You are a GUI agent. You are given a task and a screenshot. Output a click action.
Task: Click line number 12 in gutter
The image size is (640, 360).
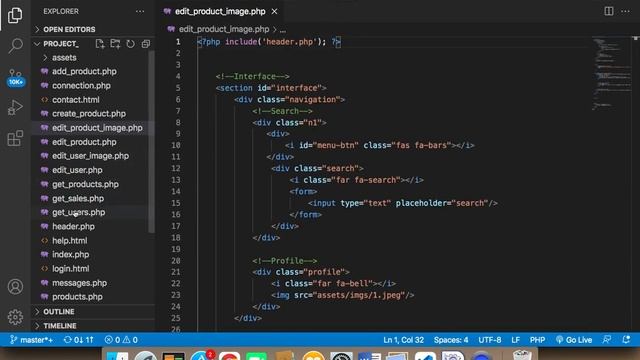click(176, 168)
